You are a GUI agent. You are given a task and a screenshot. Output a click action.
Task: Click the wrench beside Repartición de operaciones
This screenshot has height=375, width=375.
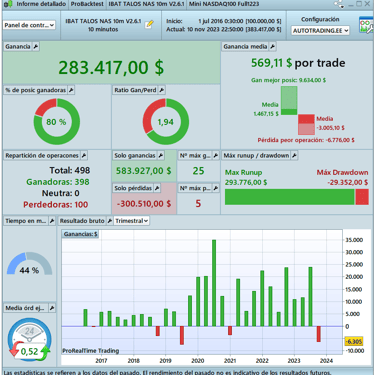click(84, 155)
